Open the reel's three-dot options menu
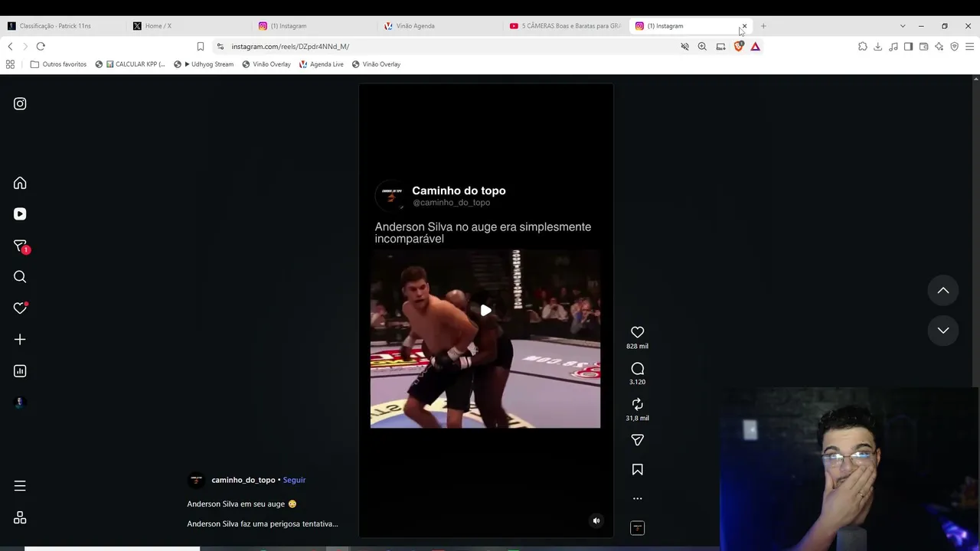 (637, 498)
